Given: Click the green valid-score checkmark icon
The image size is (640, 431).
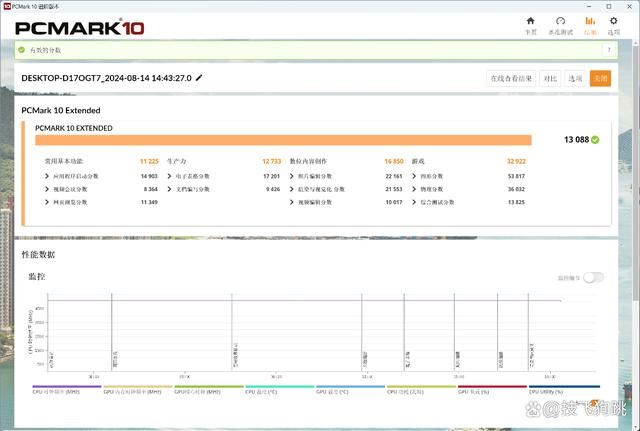Looking at the screenshot, I should pos(22,50).
